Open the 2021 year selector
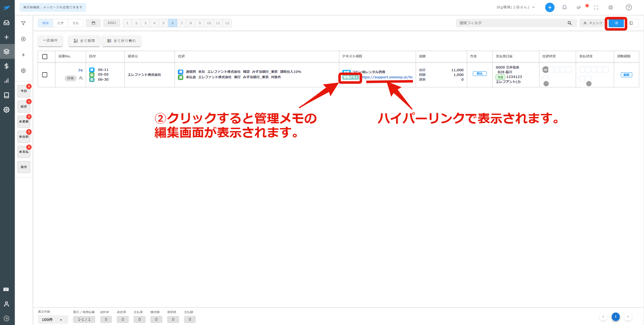644x325 pixels. (112, 23)
